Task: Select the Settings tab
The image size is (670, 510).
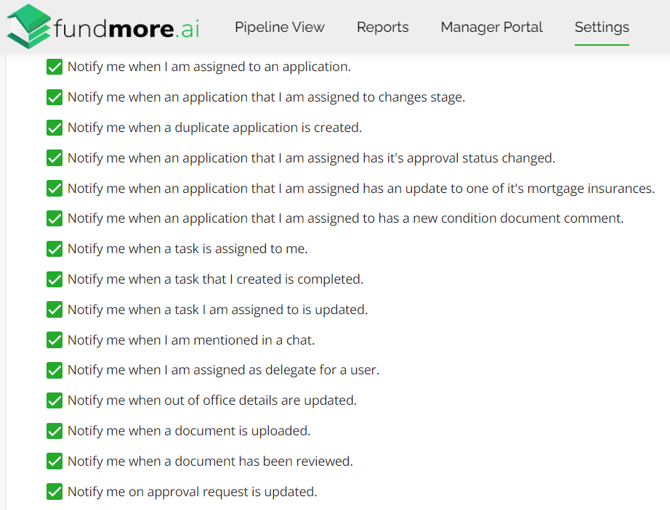Action: click(x=601, y=27)
